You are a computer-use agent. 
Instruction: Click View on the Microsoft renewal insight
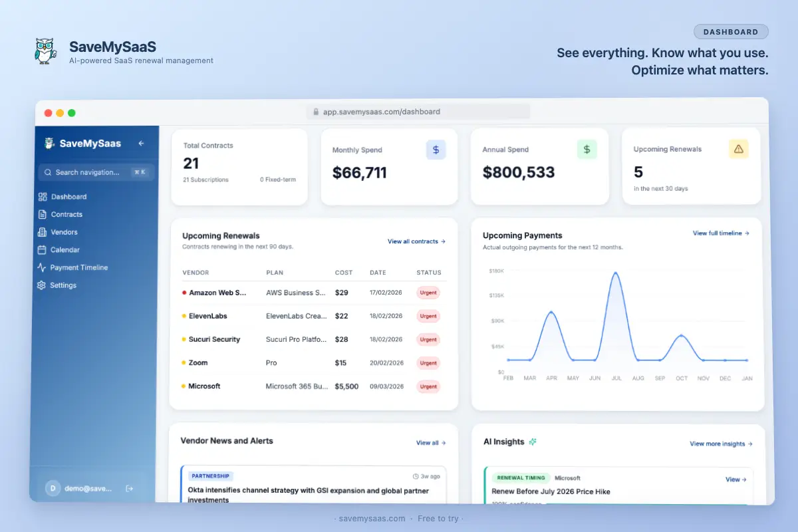tap(735, 479)
